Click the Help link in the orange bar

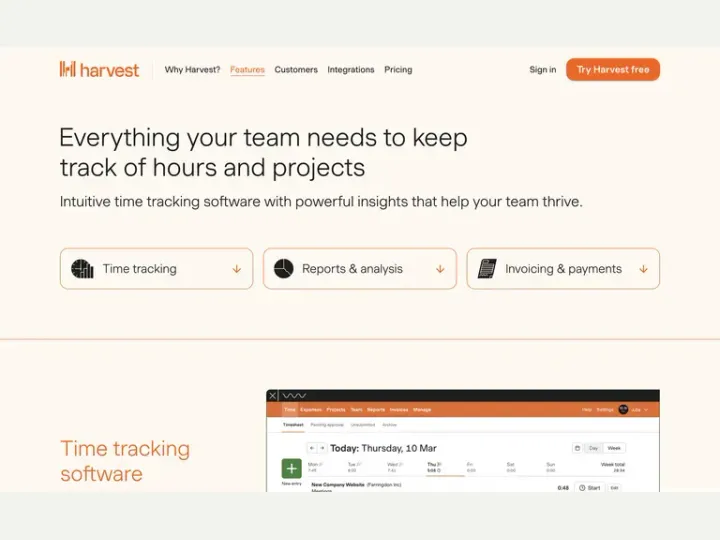[x=587, y=410]
